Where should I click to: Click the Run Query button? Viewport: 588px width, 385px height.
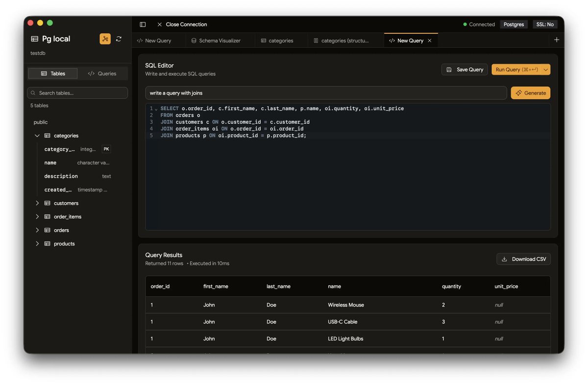[x=516, y=70]
